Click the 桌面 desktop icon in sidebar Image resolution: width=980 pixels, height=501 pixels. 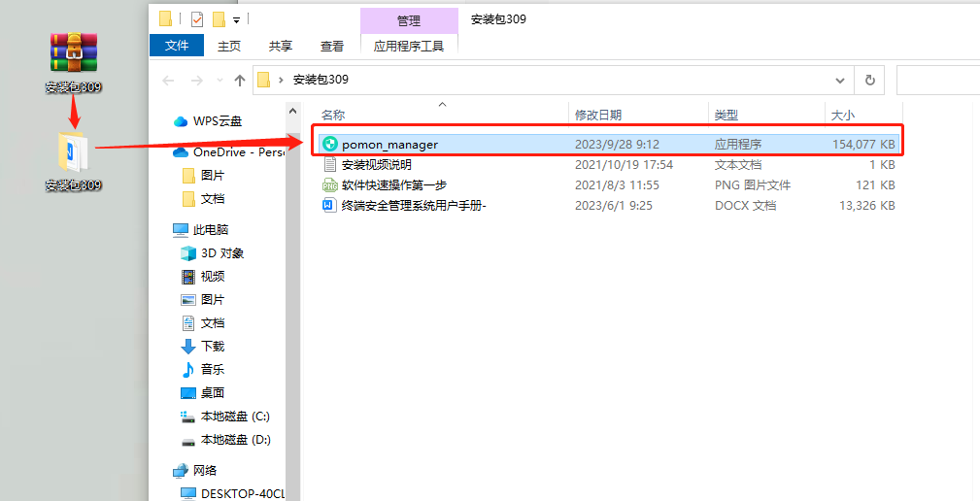point(188,393)
